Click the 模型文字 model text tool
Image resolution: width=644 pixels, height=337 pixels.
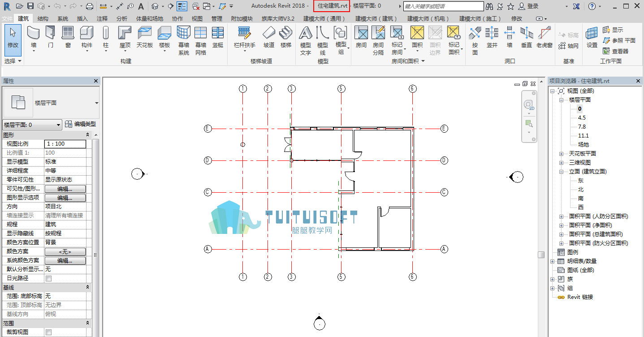tap(306, 40)
